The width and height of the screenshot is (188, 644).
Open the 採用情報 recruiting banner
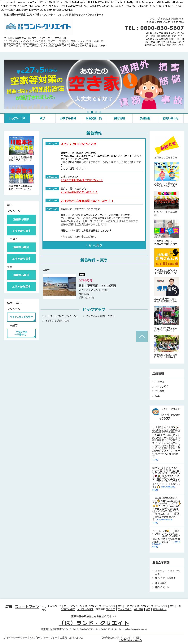coord(166,287)
